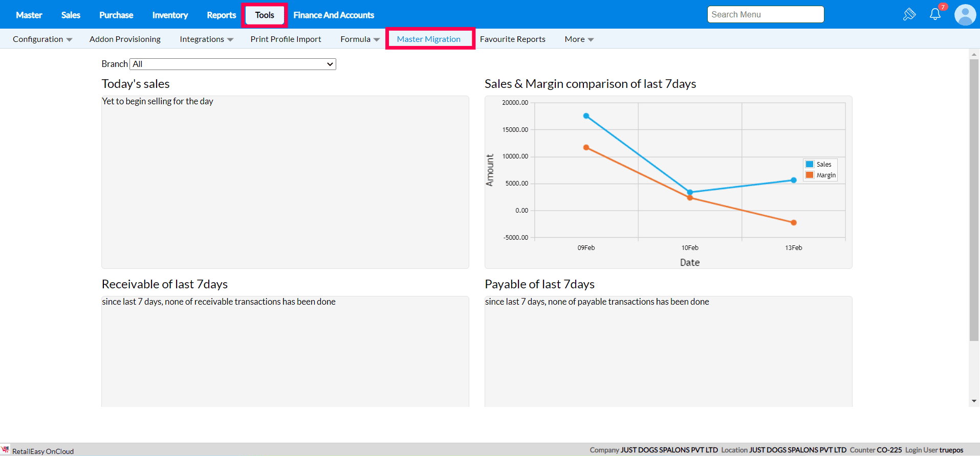The image size is (980, 456).
Task: Click the Sales data point for 09Feb
Action: pyautogui.click(x=586, y=116)
